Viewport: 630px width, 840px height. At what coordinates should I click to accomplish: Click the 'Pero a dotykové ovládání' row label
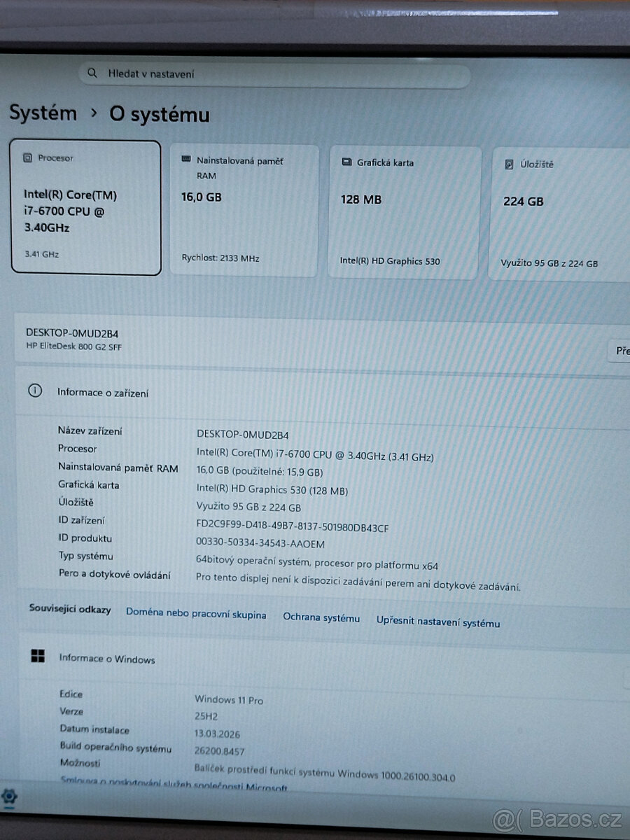click(115, 575)
